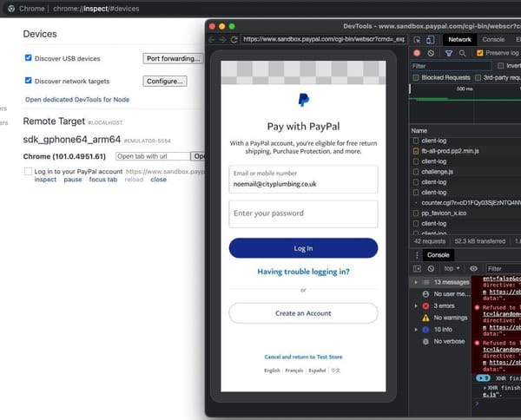Select the inspect element pointer icon
The height and width of the screenshot is (420, 521).
coord(417,40)
